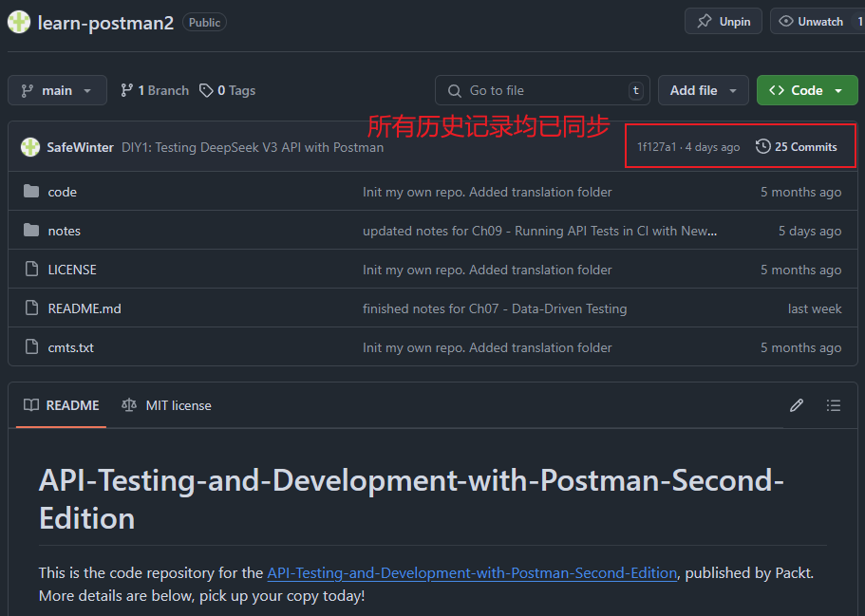Open the README.md file
The image size is (865, 616).
(85, 308)
